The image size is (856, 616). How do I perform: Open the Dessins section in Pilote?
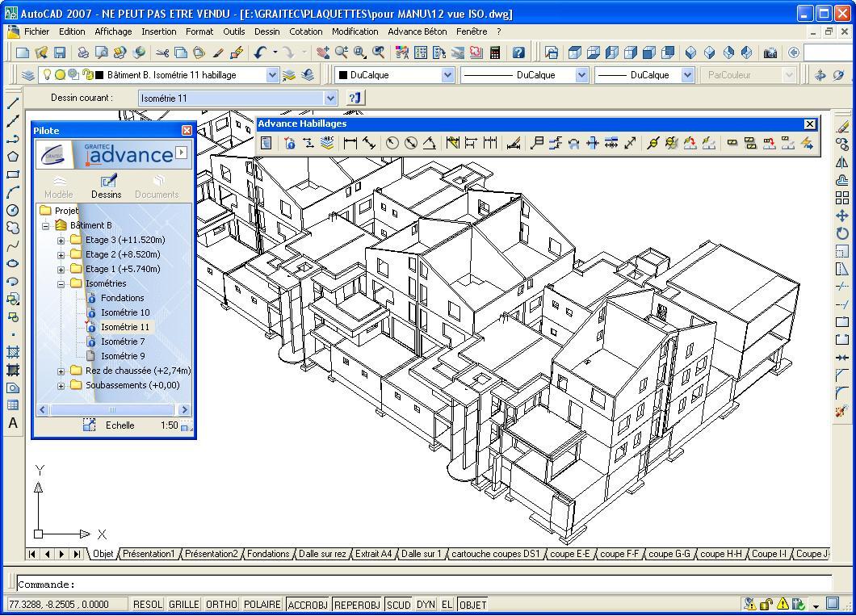107,186
